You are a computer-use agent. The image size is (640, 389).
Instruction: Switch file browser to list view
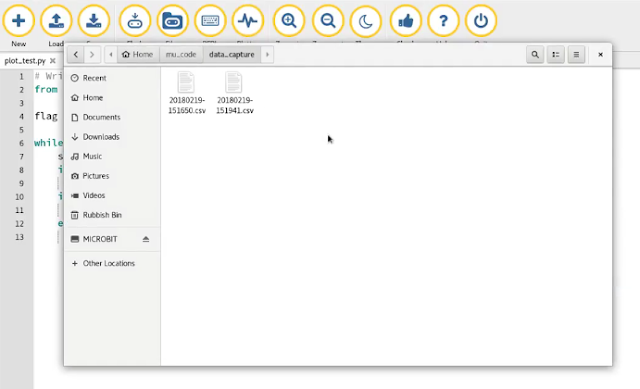(x=556, y=54)
